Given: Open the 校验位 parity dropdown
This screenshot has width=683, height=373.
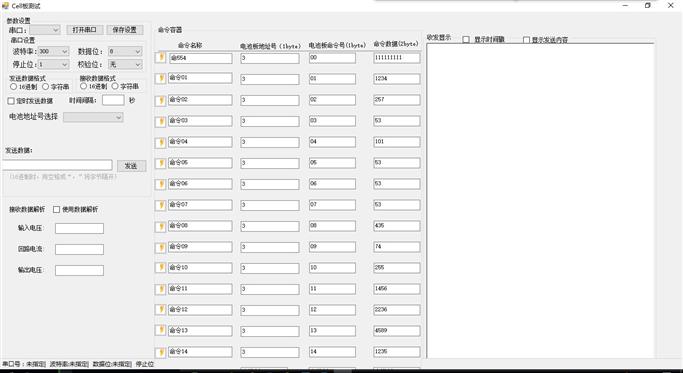Looking at the screenshot, I should (125, 64).
